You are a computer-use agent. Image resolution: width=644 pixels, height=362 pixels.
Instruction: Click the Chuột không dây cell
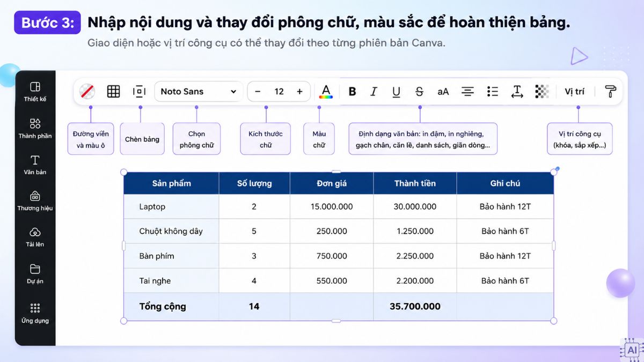point(171,231)
